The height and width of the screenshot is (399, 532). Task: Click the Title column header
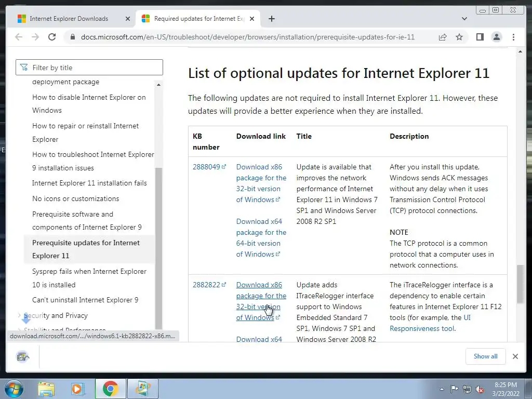click(304, 136)
